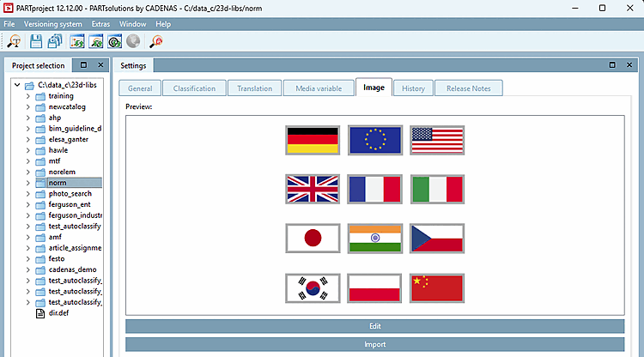Switch to the History tab
Image resolution: width=644 pixels, height=357 pixels.
[x=413, y=88]
